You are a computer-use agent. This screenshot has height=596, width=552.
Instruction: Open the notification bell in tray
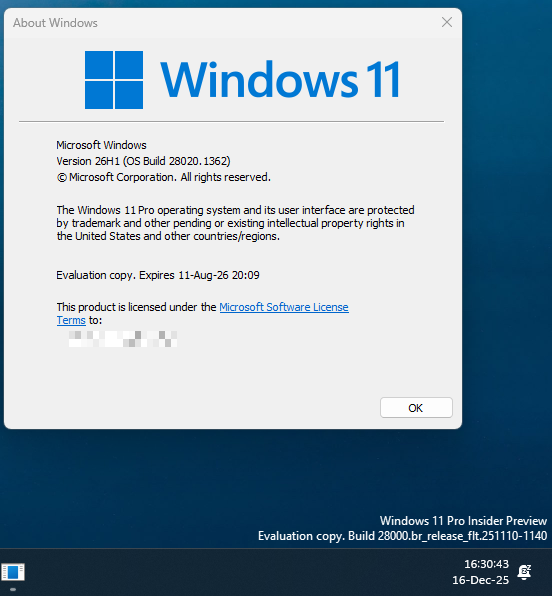coord(525,572)
